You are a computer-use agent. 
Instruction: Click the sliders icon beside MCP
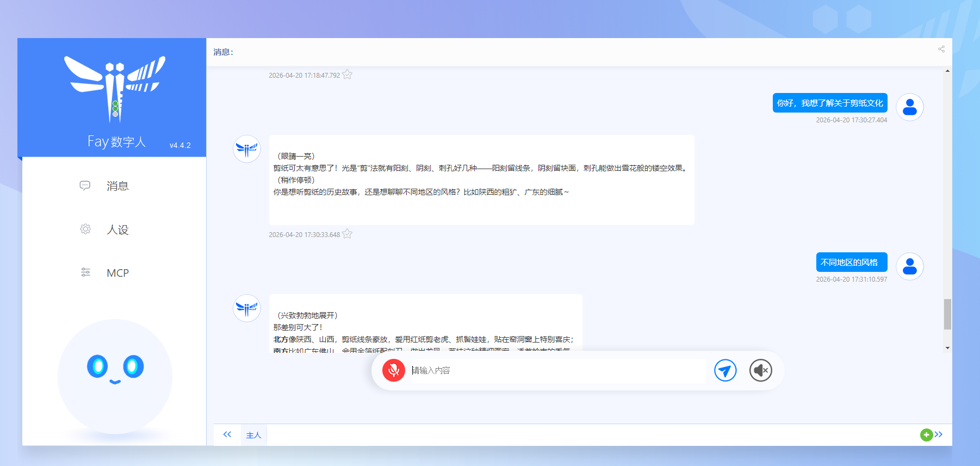(x=85, y=272)
